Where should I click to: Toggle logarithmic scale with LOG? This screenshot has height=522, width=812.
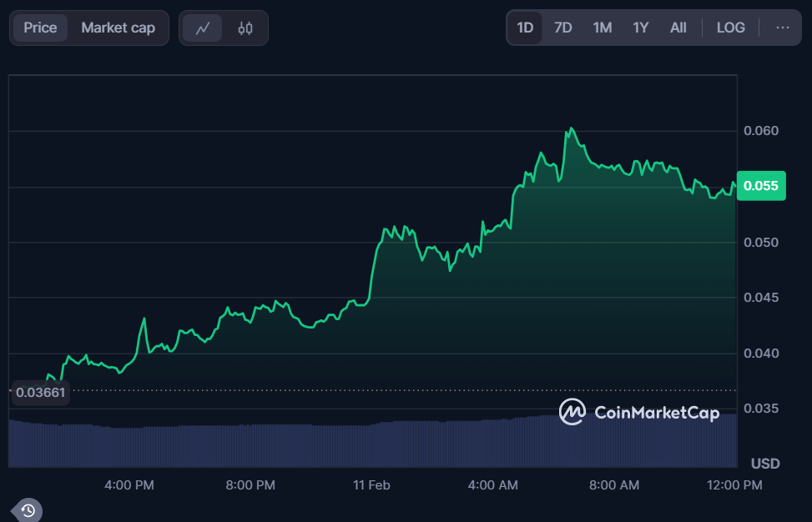tap(730, 28)
